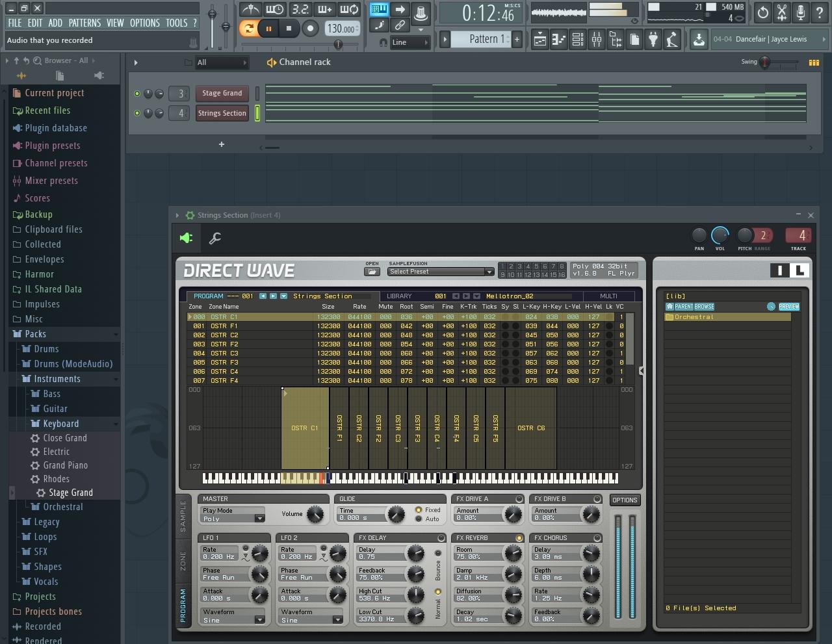
Task: Toggle the FX Delay switch
Action: pyautogui.click(x=441, y=538)
